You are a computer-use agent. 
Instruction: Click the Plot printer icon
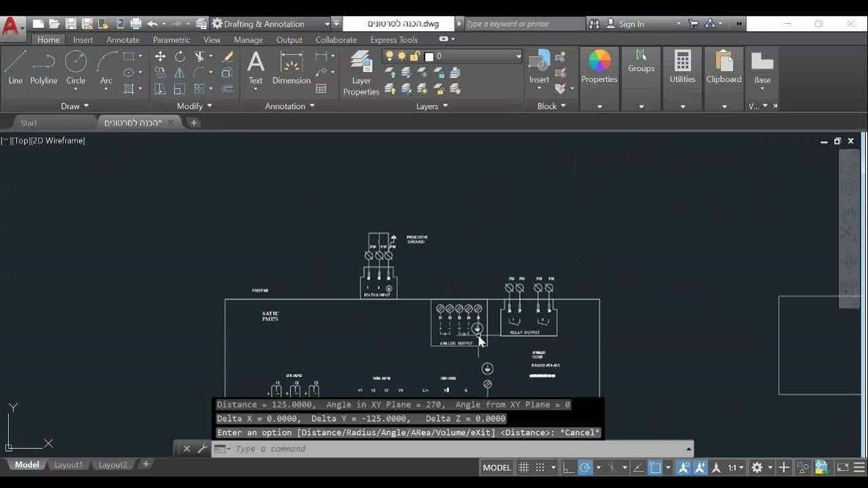136,24
